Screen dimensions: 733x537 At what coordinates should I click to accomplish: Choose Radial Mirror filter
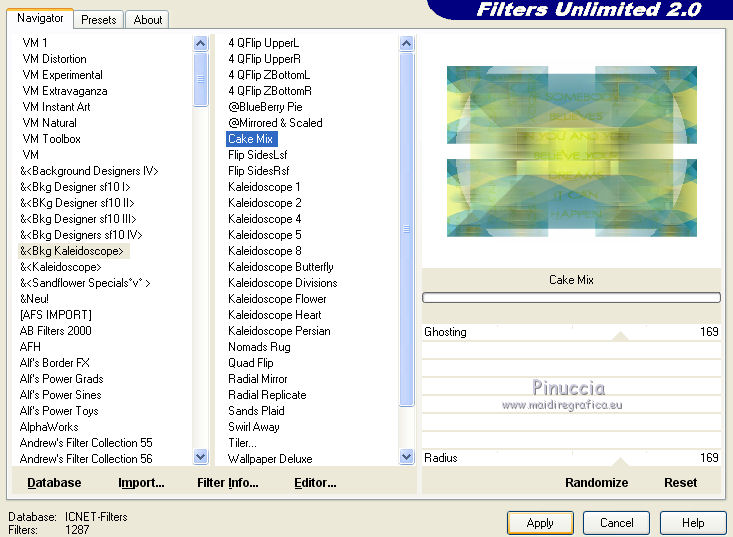pos(258,379)
